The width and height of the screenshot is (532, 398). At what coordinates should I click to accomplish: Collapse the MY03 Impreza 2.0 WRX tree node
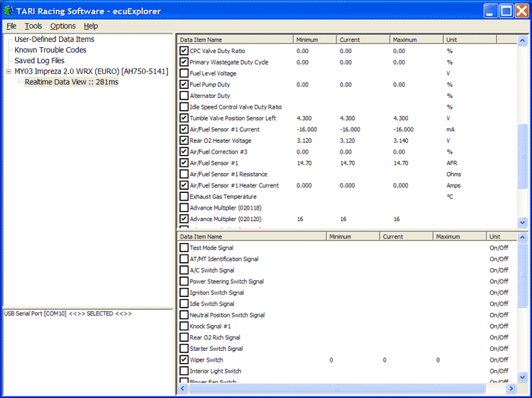tap(8, 71)
